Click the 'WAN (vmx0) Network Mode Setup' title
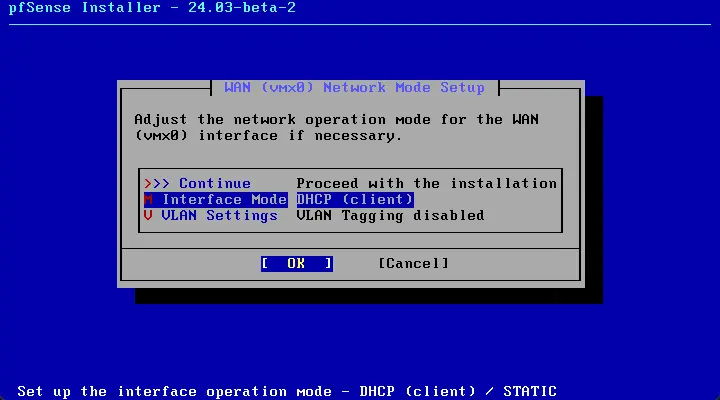Image resolution: width=720 pixels, height=400 pixels. pyautogui.click(x=354, y=87)
